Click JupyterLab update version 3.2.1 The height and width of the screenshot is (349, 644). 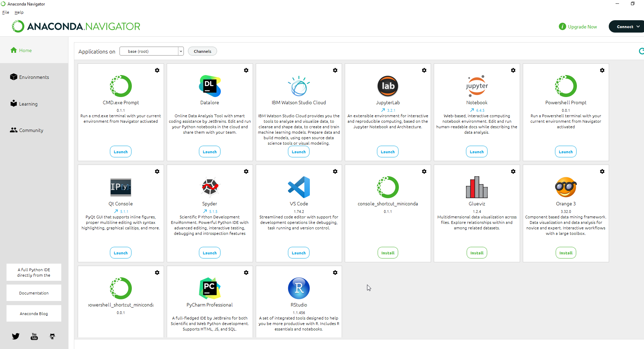[x=388, y=110]
